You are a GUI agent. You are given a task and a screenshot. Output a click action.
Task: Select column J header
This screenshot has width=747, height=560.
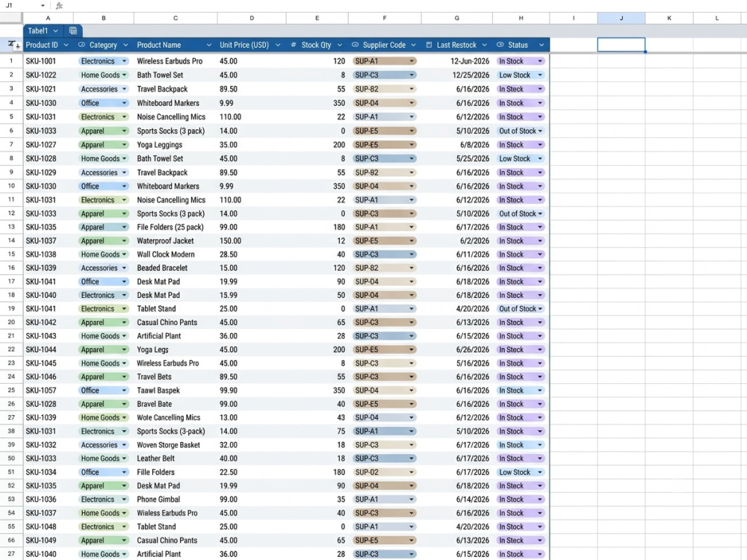click(x=622, y=18)
